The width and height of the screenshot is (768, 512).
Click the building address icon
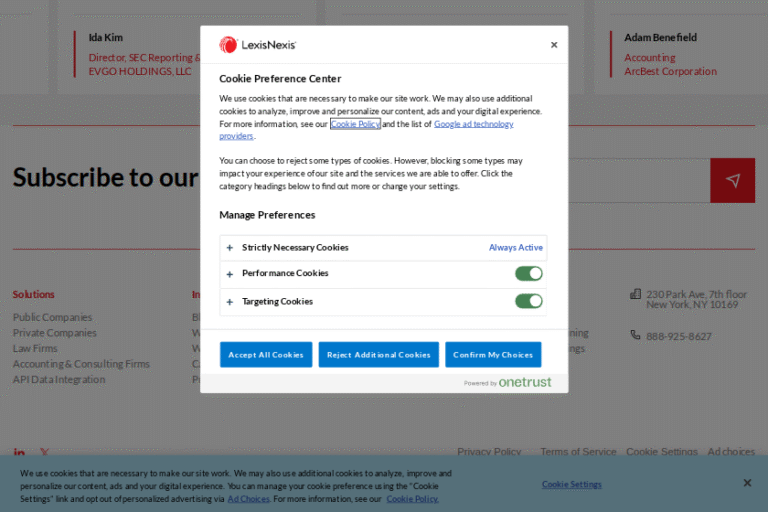point(635,294)
